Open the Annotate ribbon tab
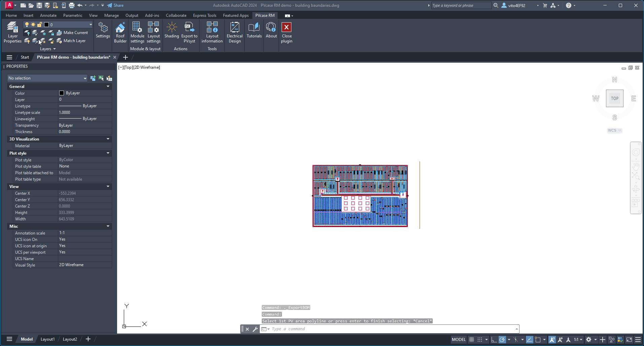Image resolution: width=644 pixels, height=346 pixels. point(48,15)
